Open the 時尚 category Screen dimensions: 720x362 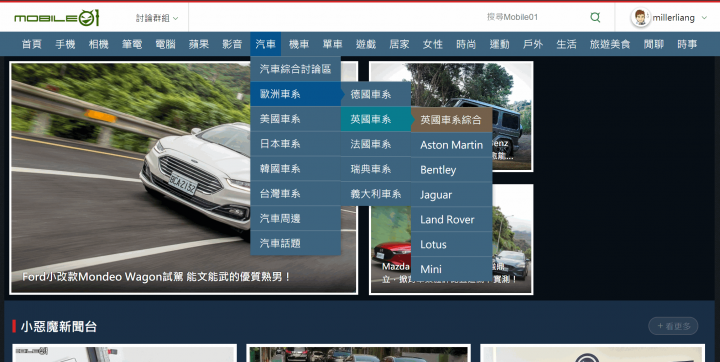click(x=466, y=44)
